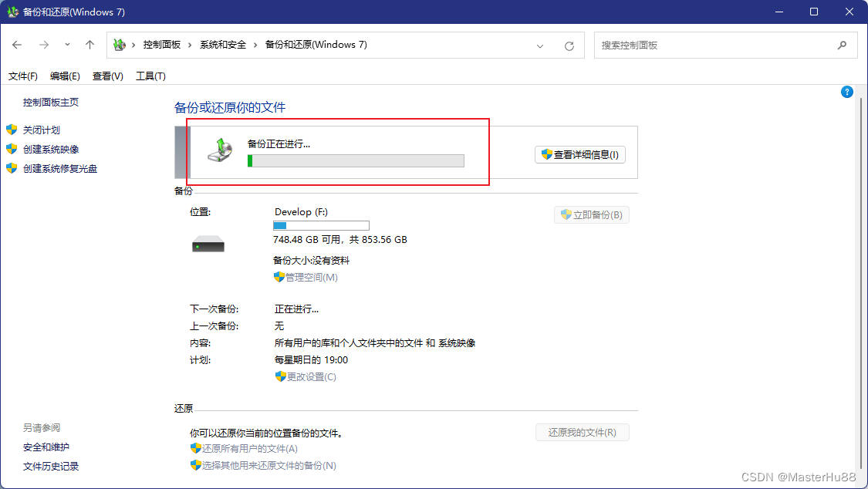Open the recent locations dropdown chevron
Viewport: 868px width, 489px height.
point(68,45)
